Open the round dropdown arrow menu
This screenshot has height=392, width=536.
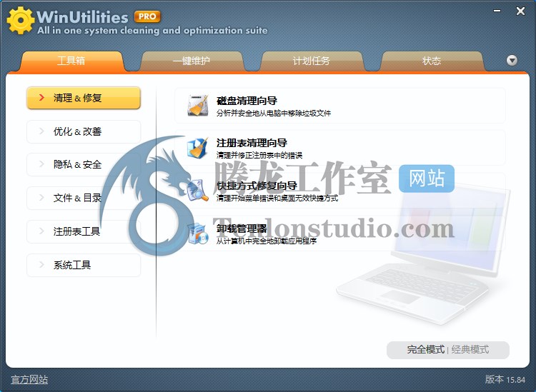[512, 61]
